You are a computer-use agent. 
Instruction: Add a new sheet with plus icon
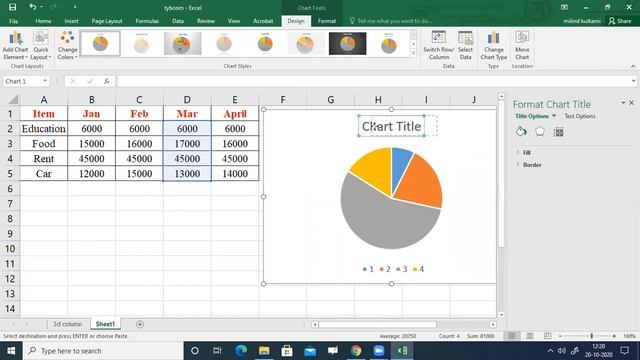140,324
